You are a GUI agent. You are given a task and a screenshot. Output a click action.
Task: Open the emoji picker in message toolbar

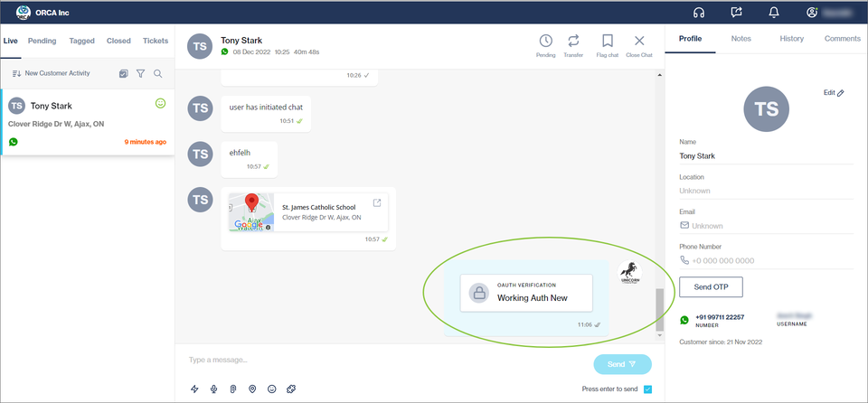click(271, 389)
